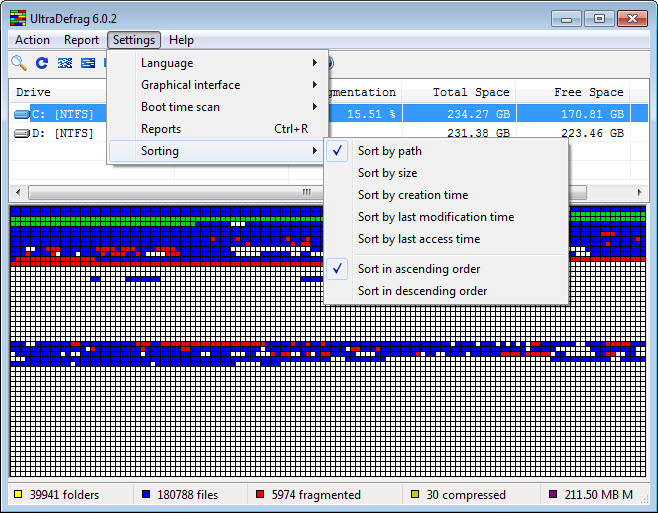
Task: Click the yellow folders legend swatch
Action: point(18,494)
